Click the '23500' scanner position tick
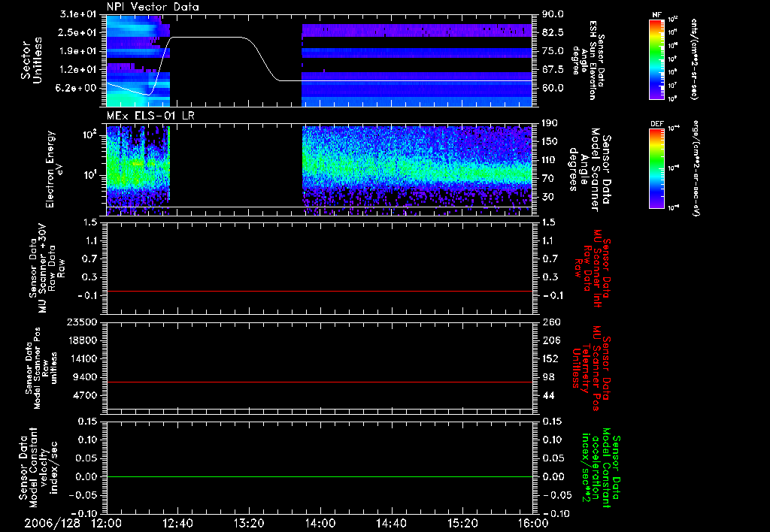 (x=83, y=322)
